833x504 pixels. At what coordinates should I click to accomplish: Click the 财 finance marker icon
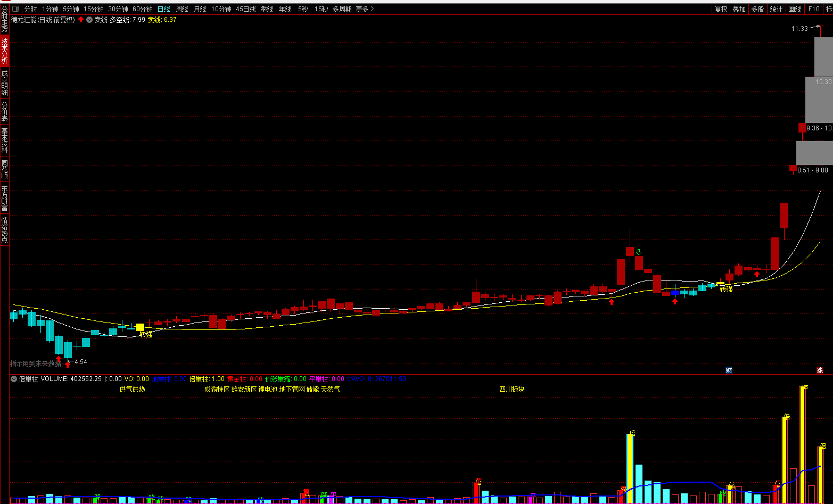tap(729, 370)
